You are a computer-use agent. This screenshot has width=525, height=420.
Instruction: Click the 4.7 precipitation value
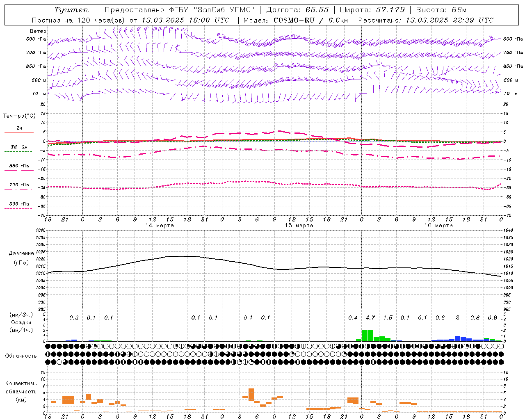click(370, 318)
